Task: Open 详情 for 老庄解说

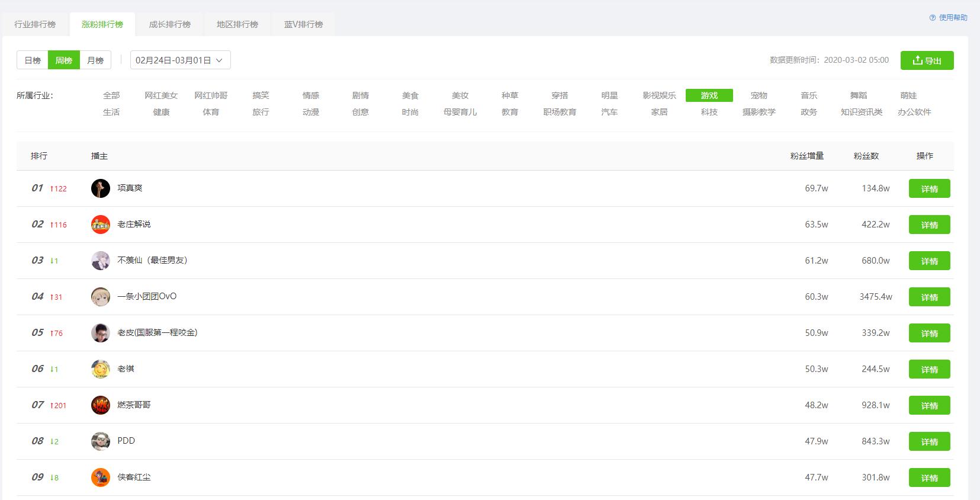Action: 930,225
